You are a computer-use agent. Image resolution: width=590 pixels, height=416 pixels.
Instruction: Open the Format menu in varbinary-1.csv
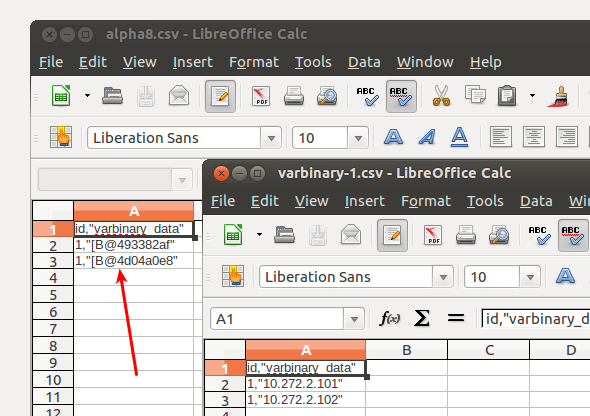(426, 201)
